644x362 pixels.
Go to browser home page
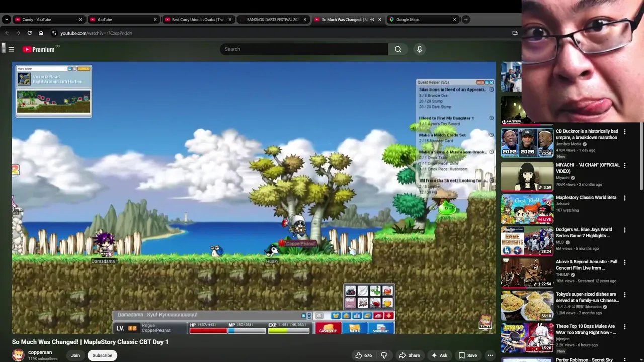point(41,33)
